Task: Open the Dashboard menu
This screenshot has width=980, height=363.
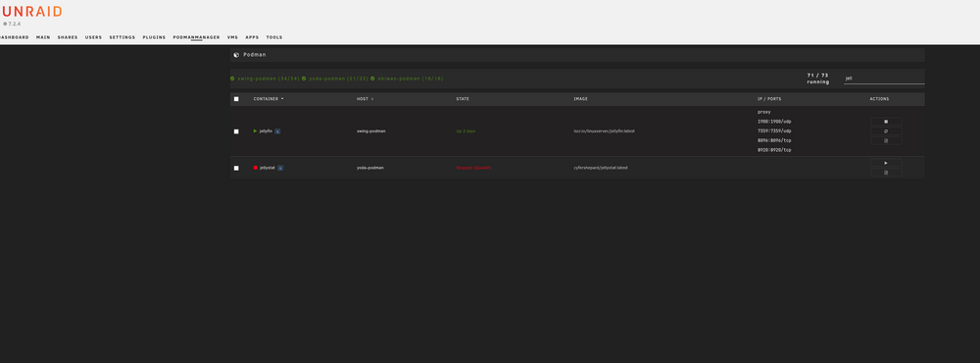Action: (14, 37)
